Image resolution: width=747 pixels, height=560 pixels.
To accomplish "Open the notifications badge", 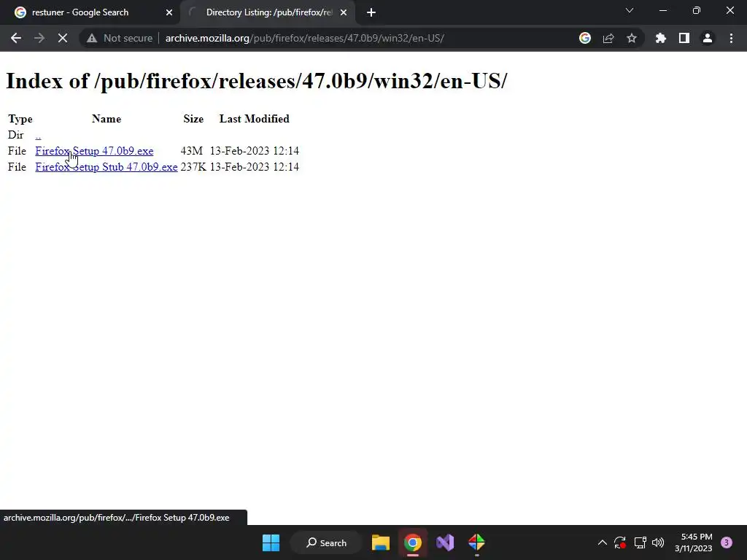I will coord(727,542).
